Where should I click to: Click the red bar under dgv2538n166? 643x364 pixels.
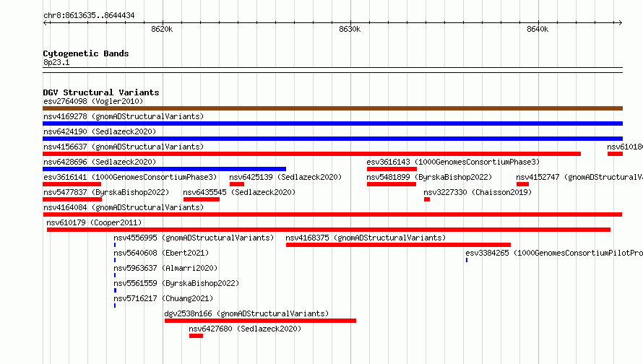click(260, 321)
